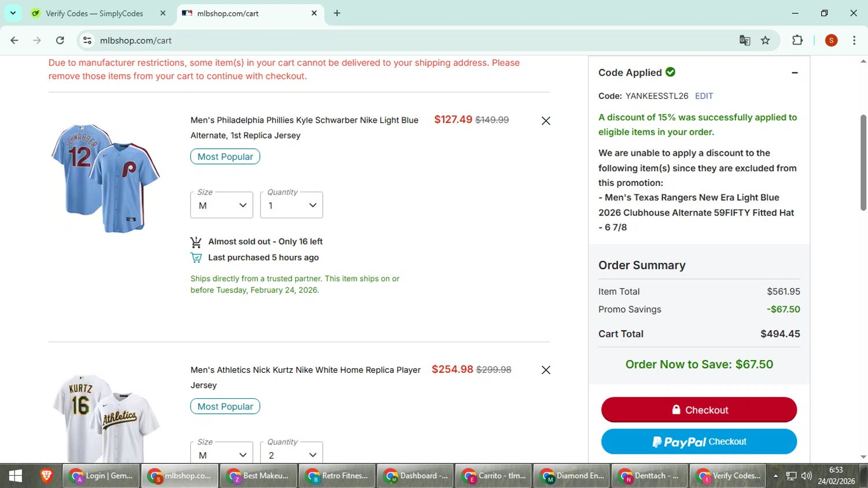Click the Promo Savings -$67.50 value
868x488 pixels.
click(x=784, y=309)
